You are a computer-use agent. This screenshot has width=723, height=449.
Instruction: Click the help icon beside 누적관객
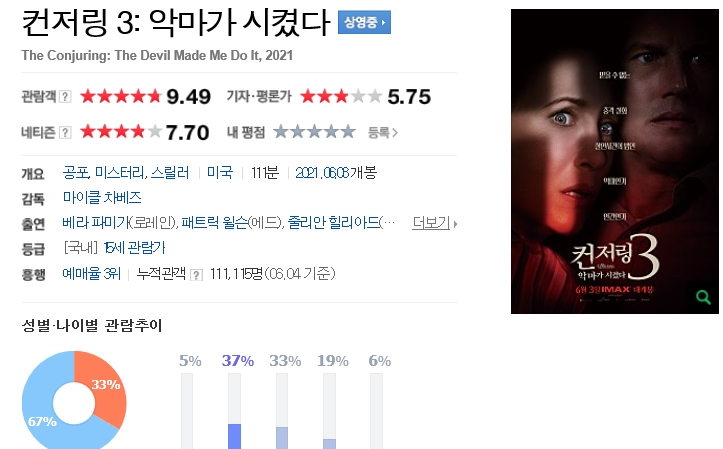pyautogui.click(x=197, y=275)
